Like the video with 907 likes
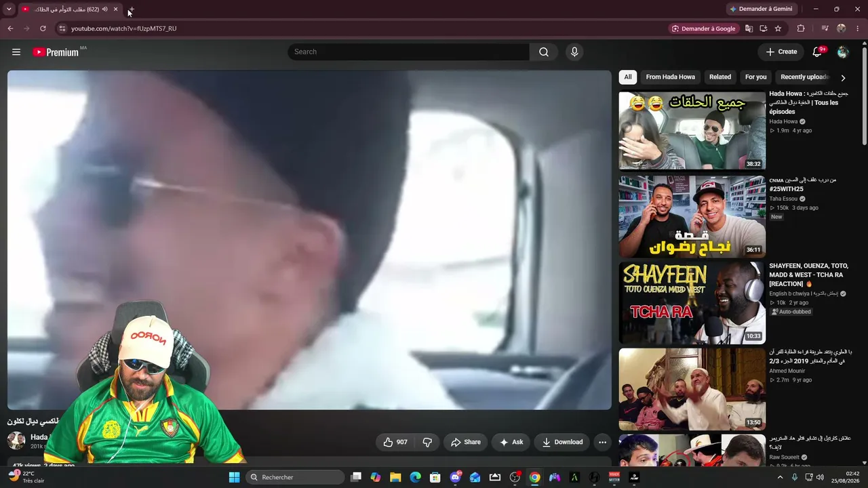868x488 pixels. tap(395, 442)
